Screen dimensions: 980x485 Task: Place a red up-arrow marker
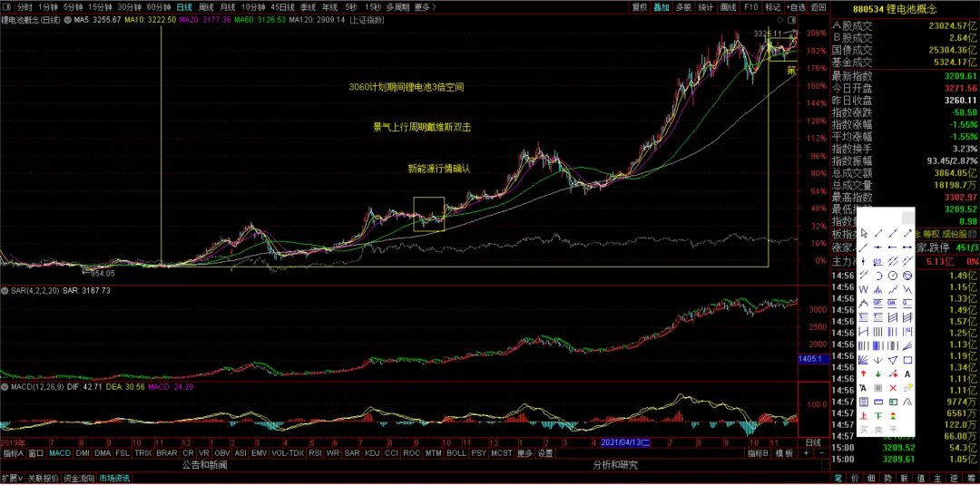(864, 373)
